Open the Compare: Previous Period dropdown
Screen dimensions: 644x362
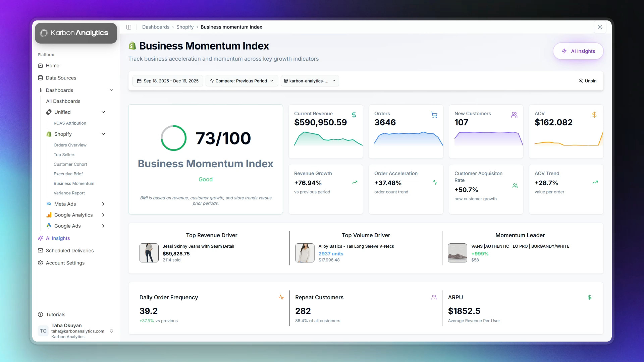pos(241,81)
